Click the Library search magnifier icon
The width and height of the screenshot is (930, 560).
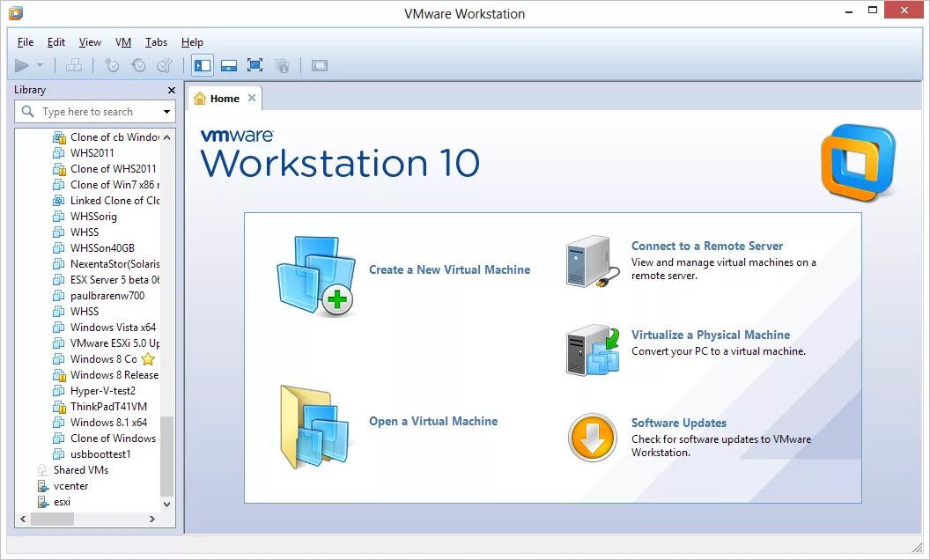click(x=27, y=112)
